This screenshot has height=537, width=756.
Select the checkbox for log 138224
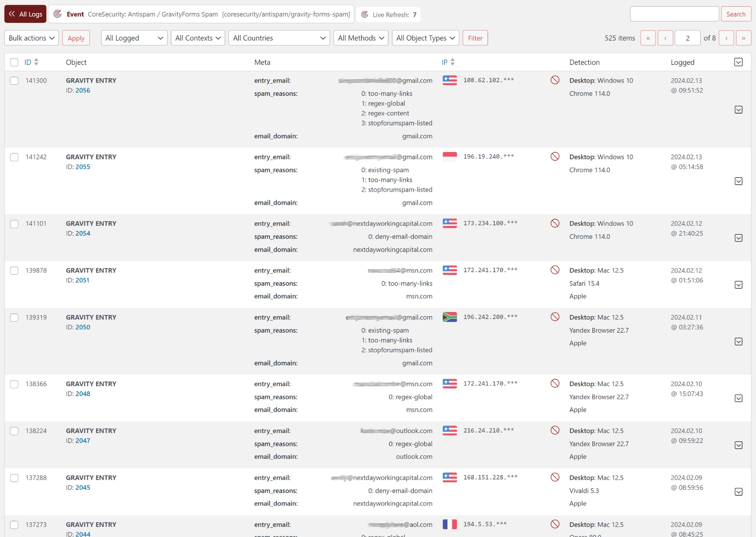pyautogui.click(x=14, y=431)
